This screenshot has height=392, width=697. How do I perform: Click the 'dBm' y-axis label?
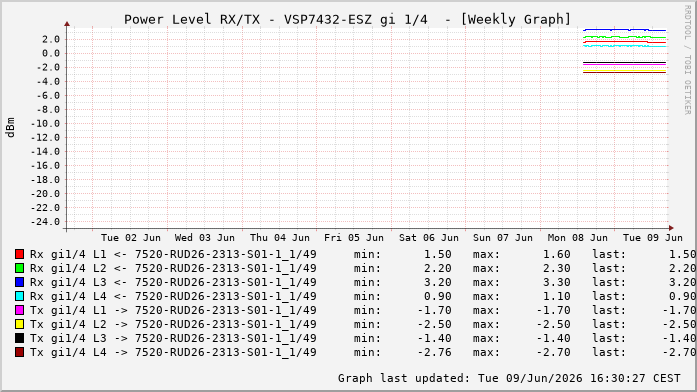[10, 128]
